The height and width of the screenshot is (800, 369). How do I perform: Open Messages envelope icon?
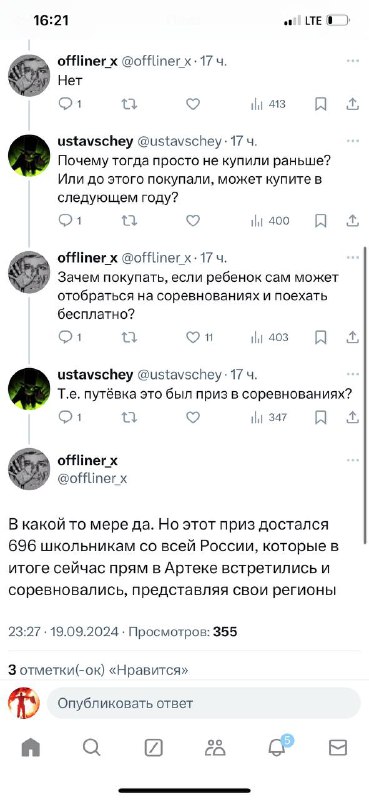click(337, 747)
